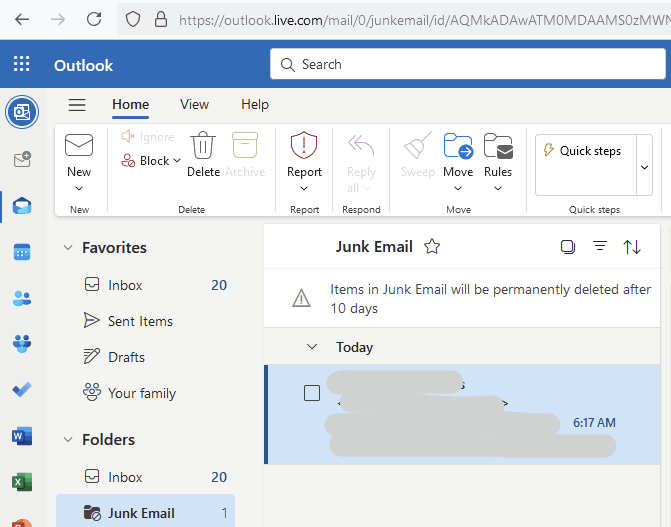
Task: Click the select all messages icon
Action: 568,247
